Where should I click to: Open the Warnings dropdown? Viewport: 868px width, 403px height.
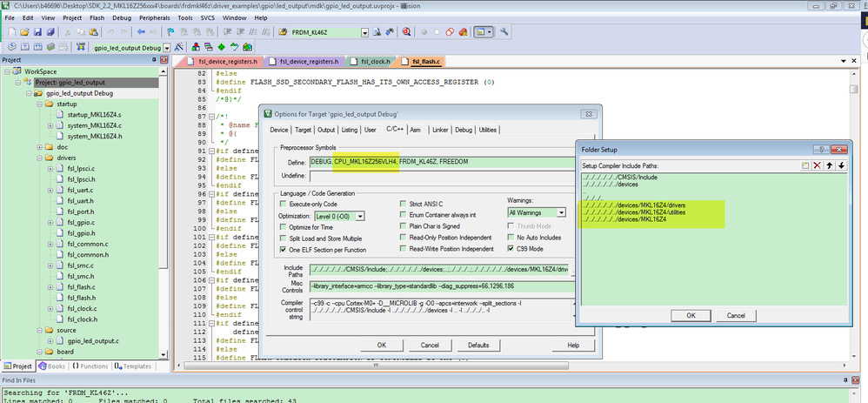[561, 212]
